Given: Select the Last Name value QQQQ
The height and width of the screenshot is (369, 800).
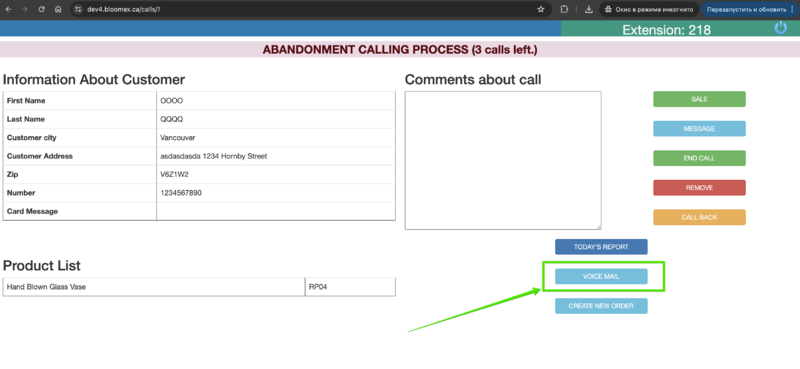Looking at the screenshot, I should pos(171,119).
